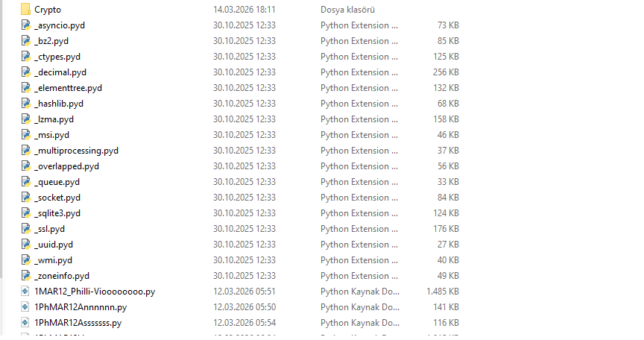Viewport: 644px width, 340px height.
Task: Click the _decimal.pyd Python extension icon
Action: pyautogui.click(x=26, y=72)
